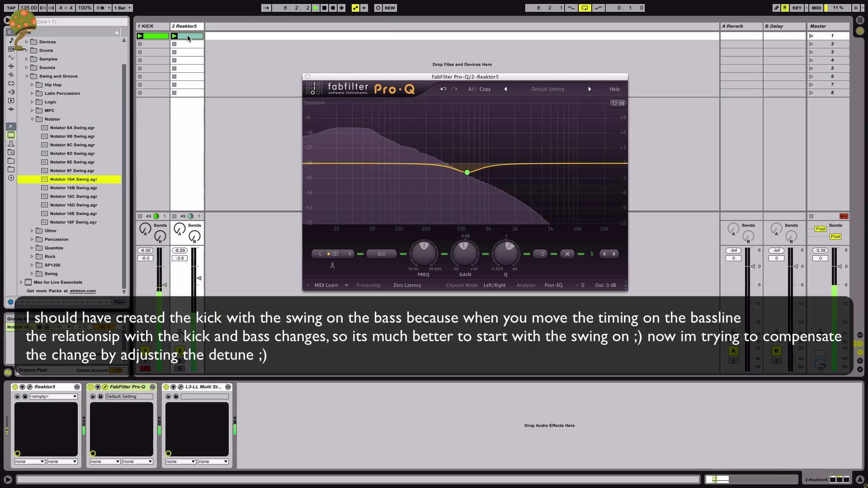This screenshot has width=868, height=488.
Task: Open L3-LL Multi plug-in edit wrench
Action: 180,387
